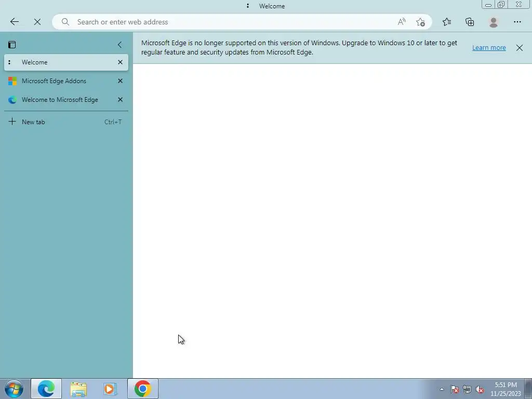The width and height of the screenshot is (532, 399).
Task: Restore down the Edge window
Action: pos(501,4)
